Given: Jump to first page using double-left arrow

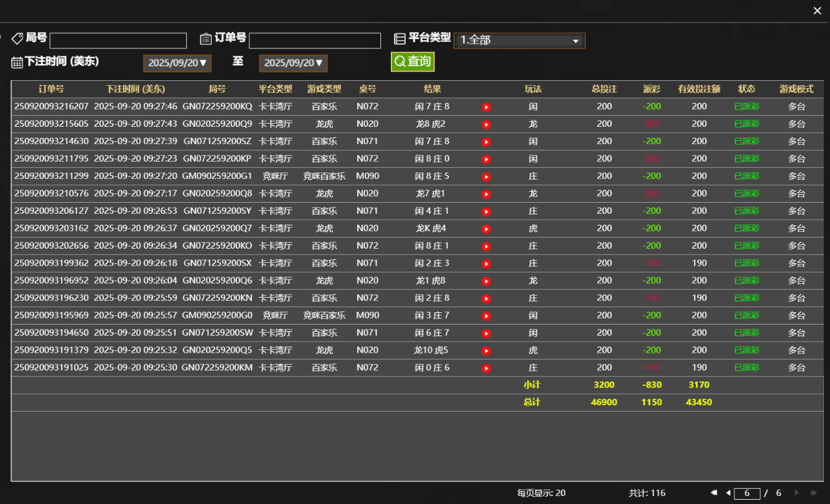Looking at the screenshot, I should pyautogui.click(x=713, y=492).
